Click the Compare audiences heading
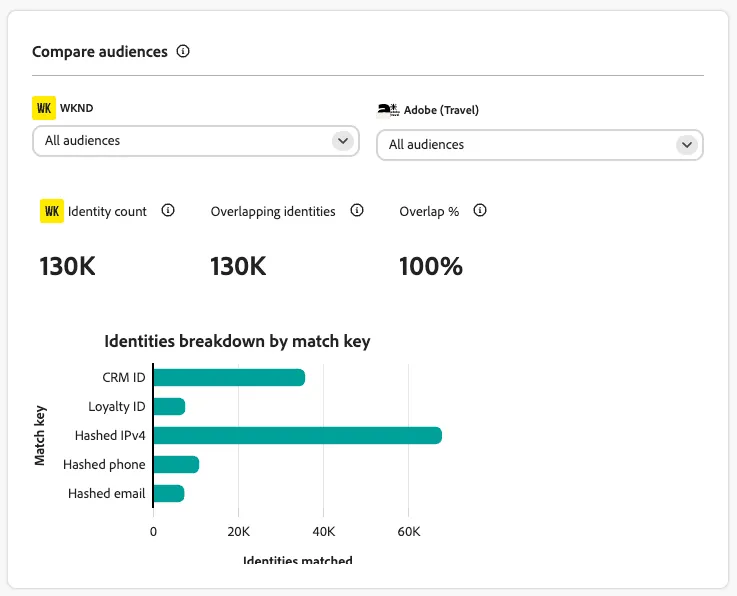 pyautogui.click(x=100, y=52)
